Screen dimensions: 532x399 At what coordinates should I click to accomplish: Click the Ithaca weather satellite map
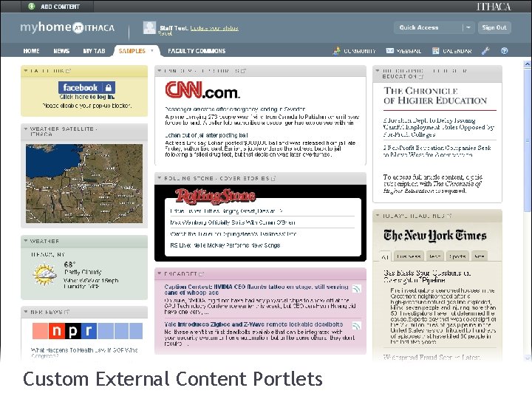coord(84,183)
